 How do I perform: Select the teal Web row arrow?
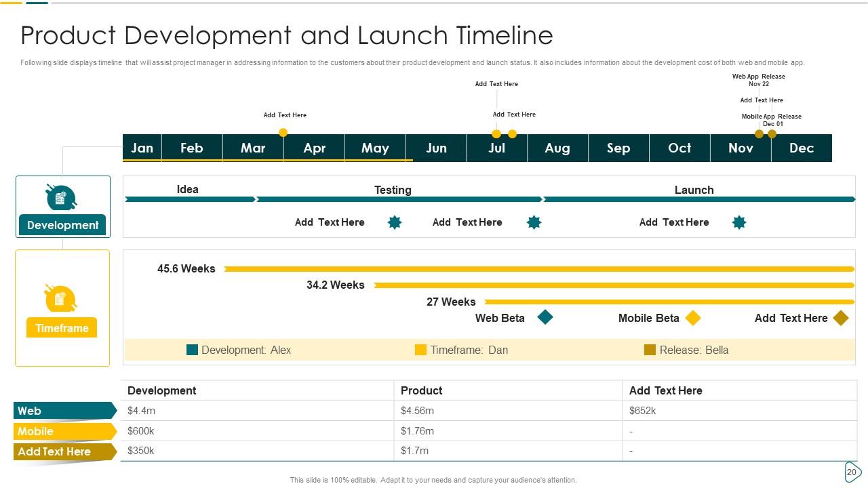coord(64,411)
